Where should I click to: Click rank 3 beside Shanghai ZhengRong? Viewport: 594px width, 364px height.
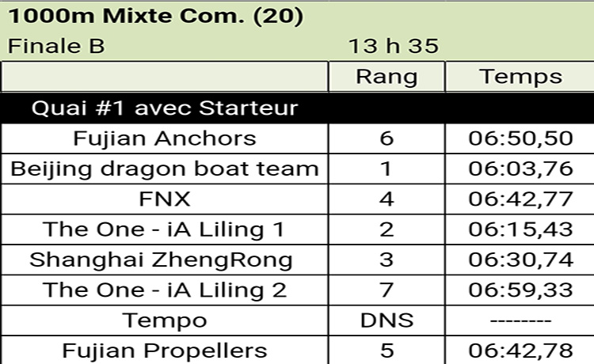pyautogui.click(x=386, y=260)
